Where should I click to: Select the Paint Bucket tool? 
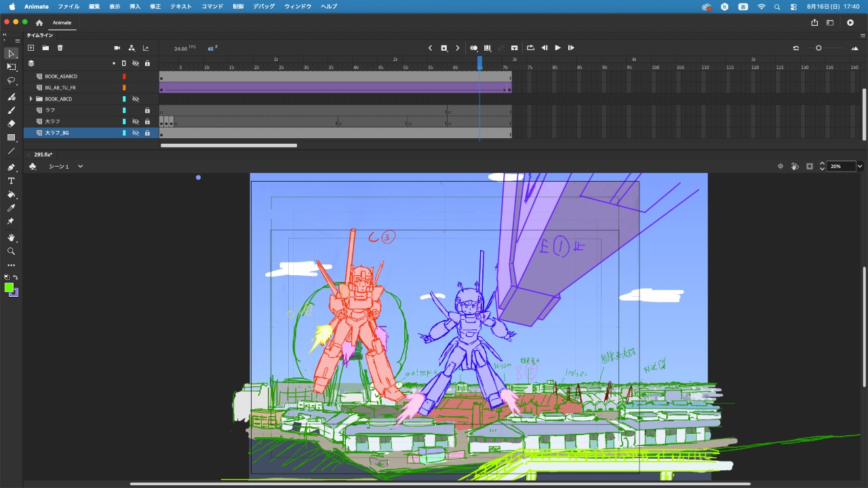11,195
